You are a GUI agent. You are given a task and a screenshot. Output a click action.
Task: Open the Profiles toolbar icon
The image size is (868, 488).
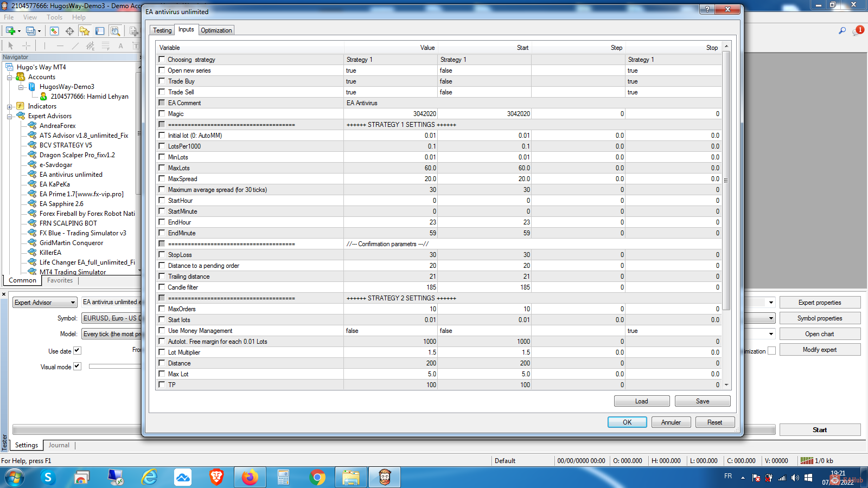pos(31,31)
